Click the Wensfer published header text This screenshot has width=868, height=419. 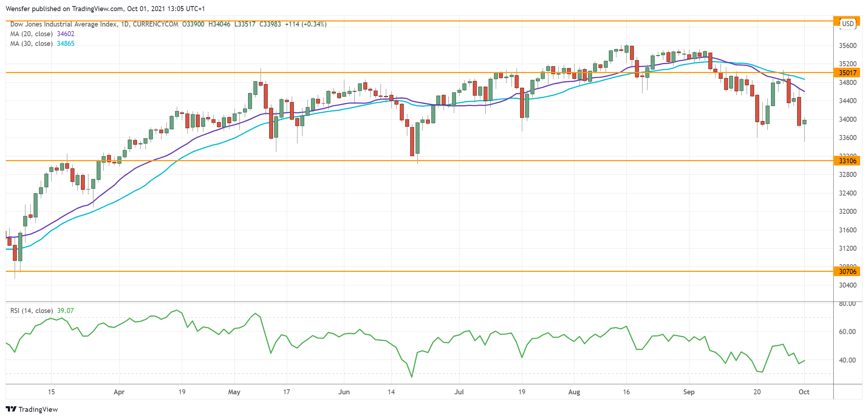[x=105, y=9]
